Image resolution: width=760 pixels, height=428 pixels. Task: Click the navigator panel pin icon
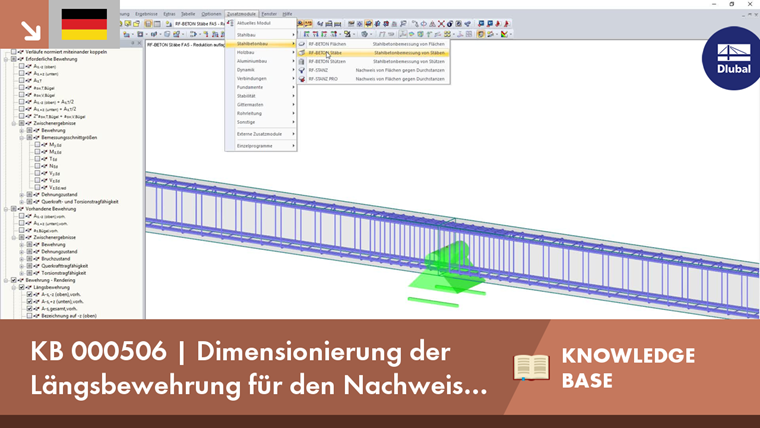[133, 43]
